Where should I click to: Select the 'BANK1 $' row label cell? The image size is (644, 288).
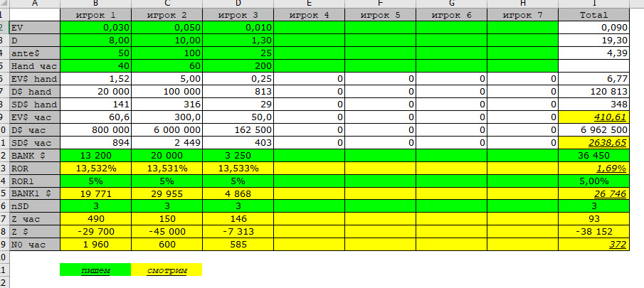(34, 193)
